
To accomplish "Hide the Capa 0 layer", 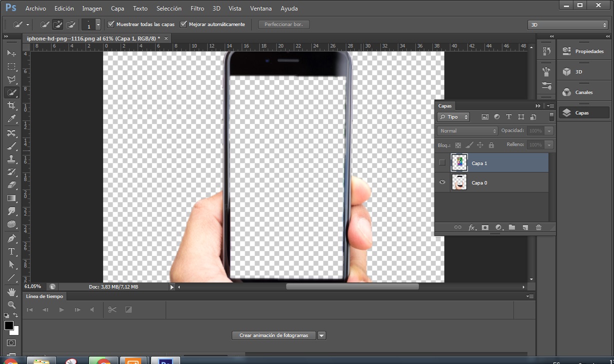I will click(442, 182).
